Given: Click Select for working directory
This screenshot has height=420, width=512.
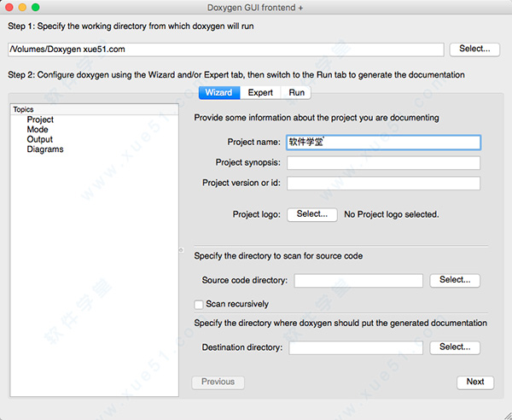Looking at the screenshot, I should (474, 50).
